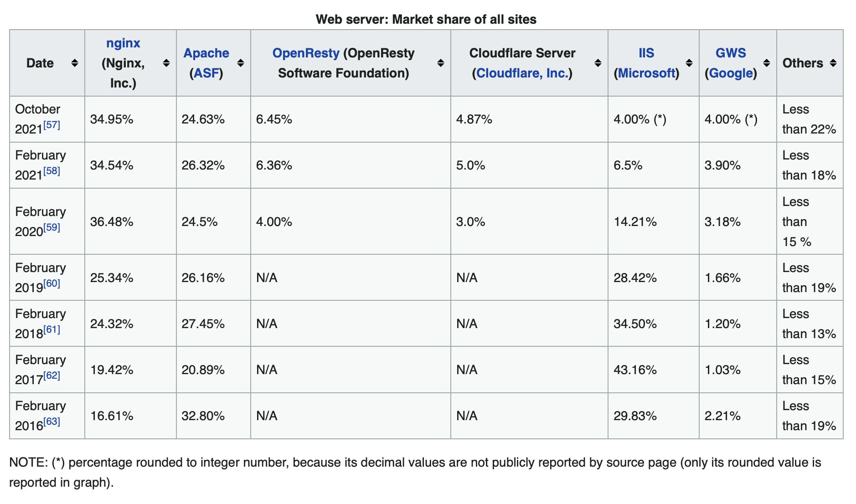856x504 pixels.
Task: Select IIS value 29.83%
Action: [x=635, y=416]
